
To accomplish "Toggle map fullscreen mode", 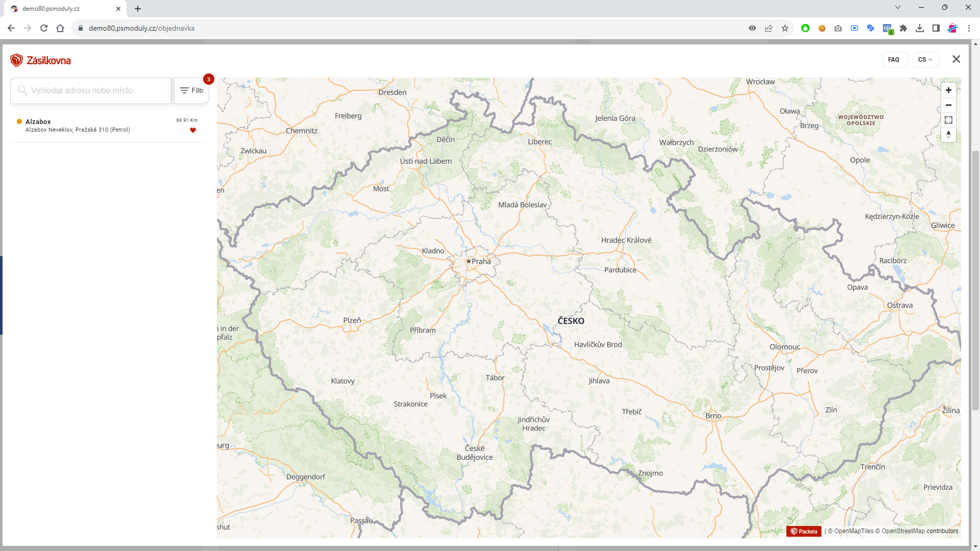I will pyautogui.click(x=948, y=120).
